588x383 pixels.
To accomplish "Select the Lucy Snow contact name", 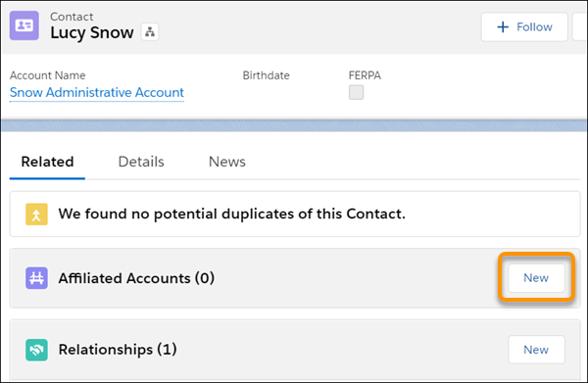I will click(92, 32).
